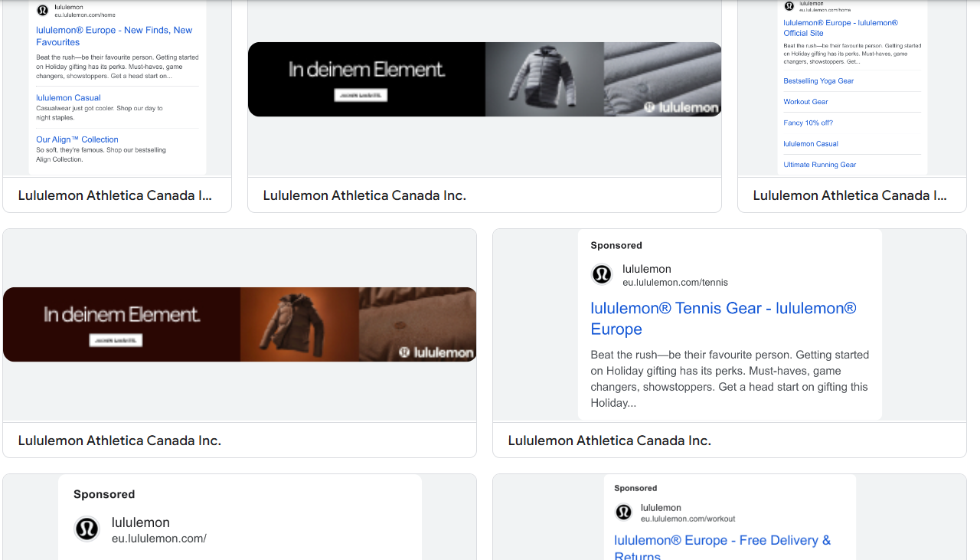Click the Fancy 10% off? sitelink
Viewport: 980px width, 560px height.
[x=808, y=123]
